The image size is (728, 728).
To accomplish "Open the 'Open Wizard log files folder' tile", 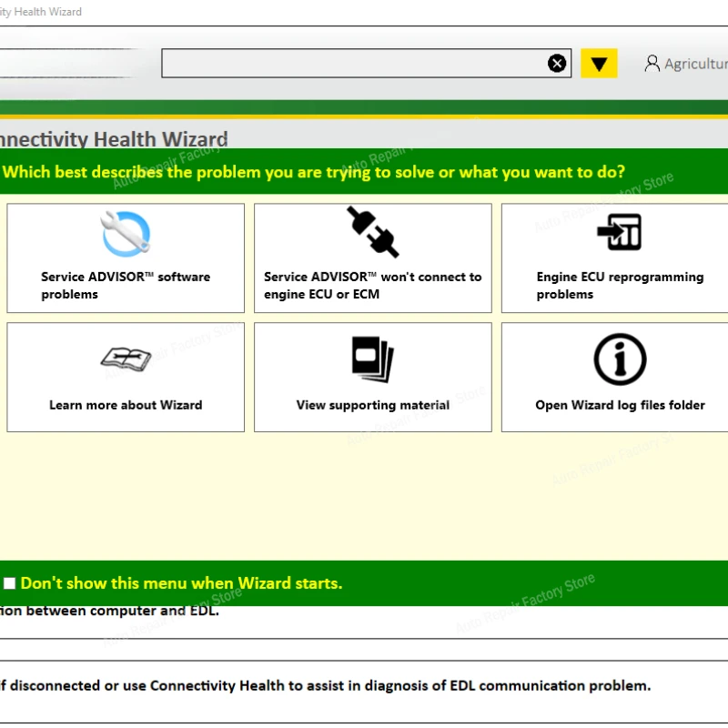I will click(x=620, y=377).
